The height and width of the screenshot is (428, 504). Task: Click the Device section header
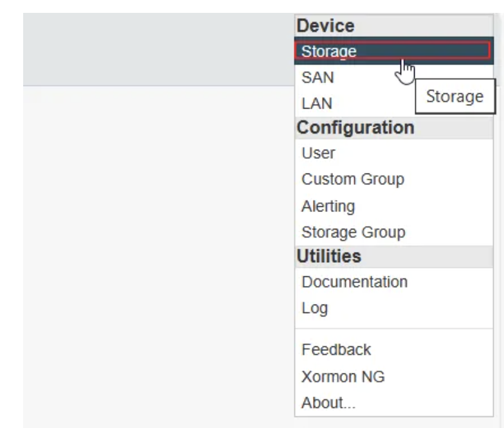(393, 26)
